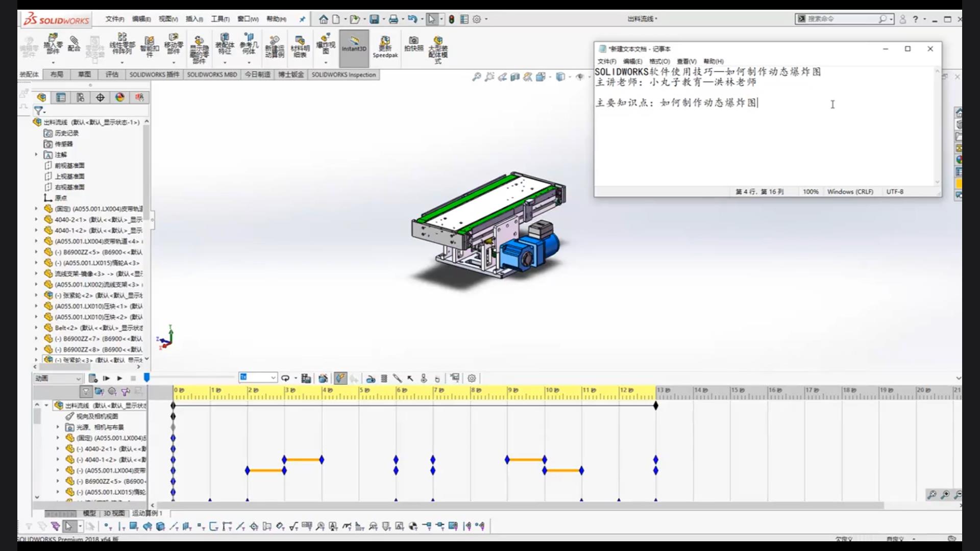
Task: Switch to the 模型 bottom tab
Action: click(x=89, y=513)
